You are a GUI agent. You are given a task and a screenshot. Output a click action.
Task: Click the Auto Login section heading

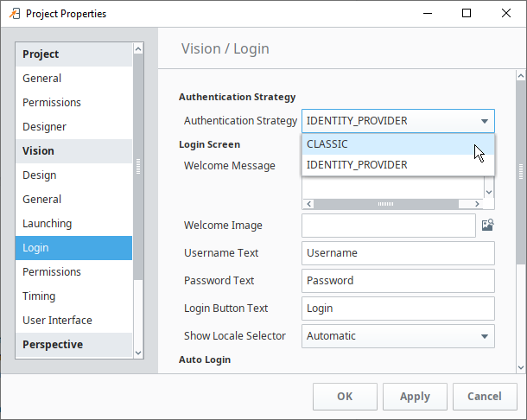(x=205, y=360)
